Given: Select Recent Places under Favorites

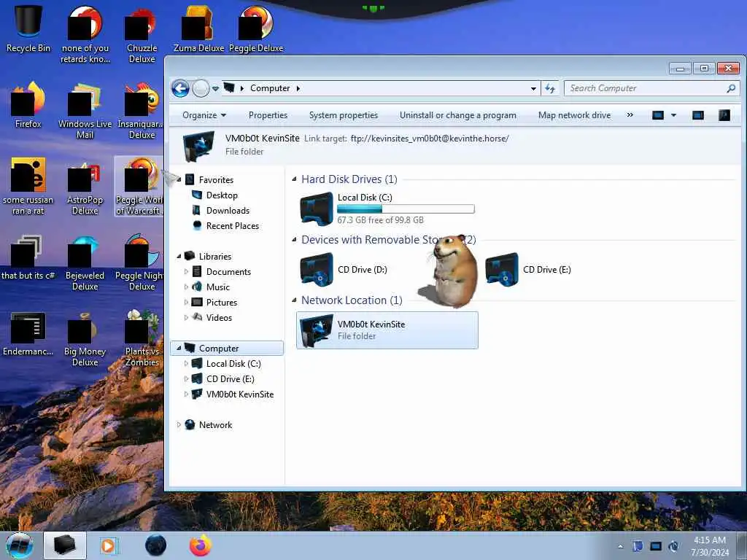Looking at the screenshot, I should point(233,226).
